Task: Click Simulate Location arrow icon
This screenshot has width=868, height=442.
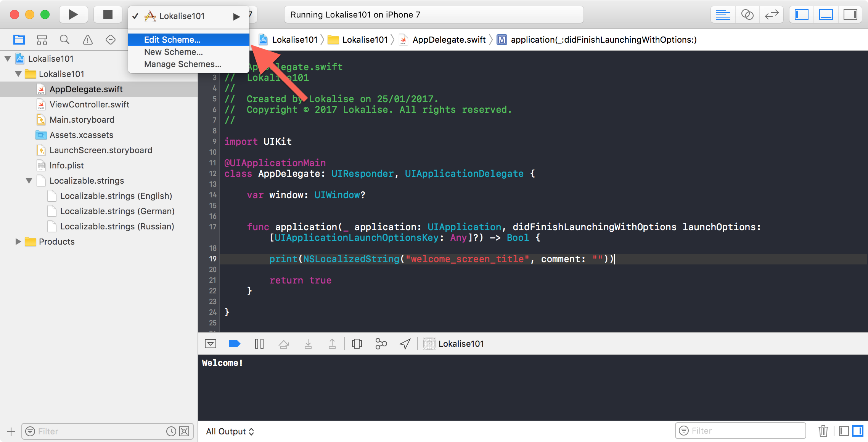Action: click(x=405, y=344)
